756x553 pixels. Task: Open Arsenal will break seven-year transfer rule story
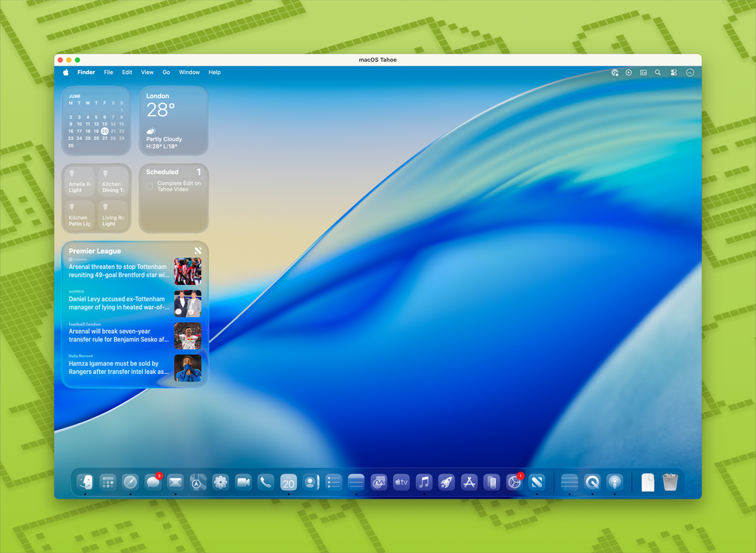119,335
